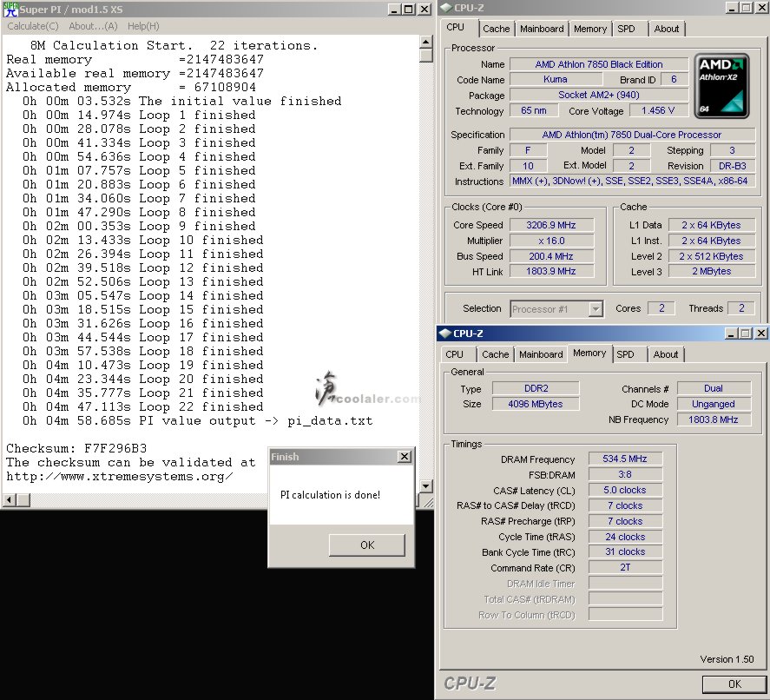Screen dimensions: 770x700
Task: Open the Help(H) menu in Super PI
Action: (143, 26)
